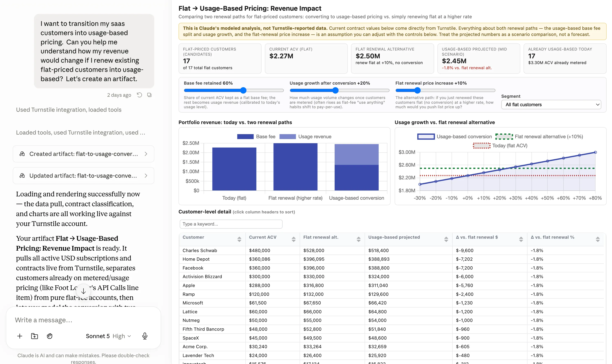
Task: Click the Acme Corp. customer name
Action: coord(195,346)
